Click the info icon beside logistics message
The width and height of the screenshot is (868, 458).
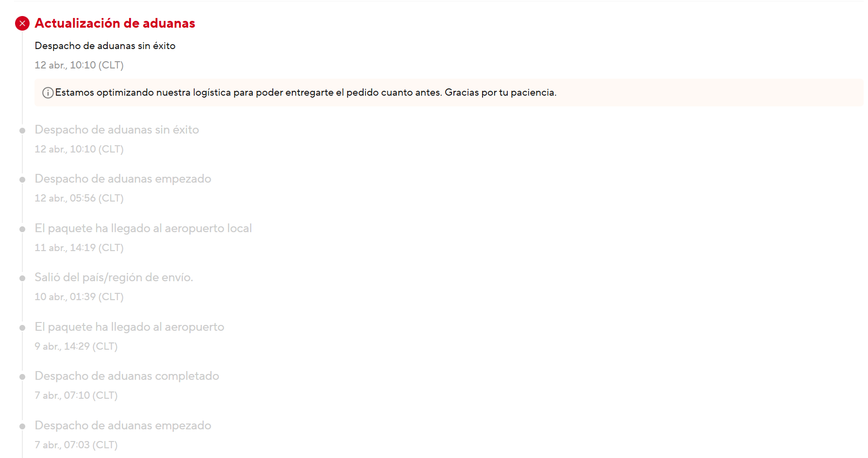pos(48,93)
